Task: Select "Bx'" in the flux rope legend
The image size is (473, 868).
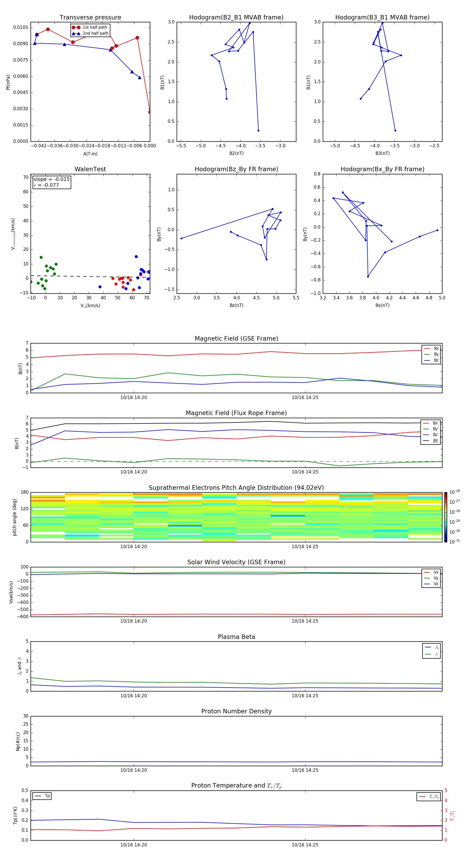Action: click(x=431, y=423)
